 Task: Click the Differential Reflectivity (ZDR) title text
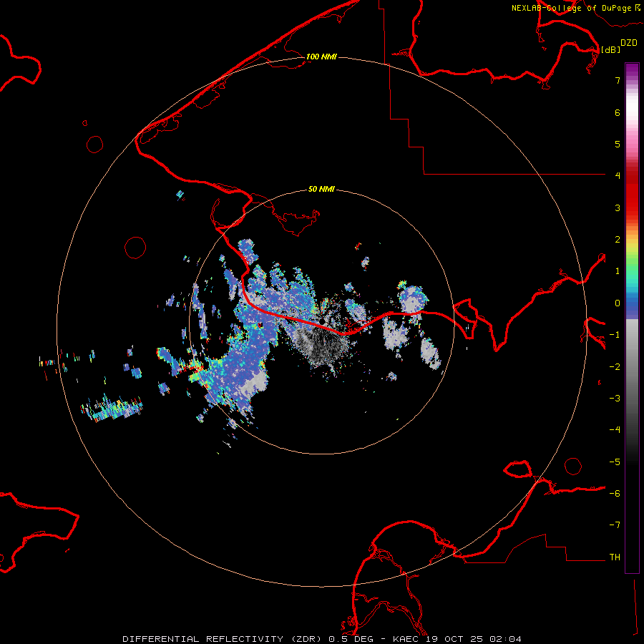(223, 639)
